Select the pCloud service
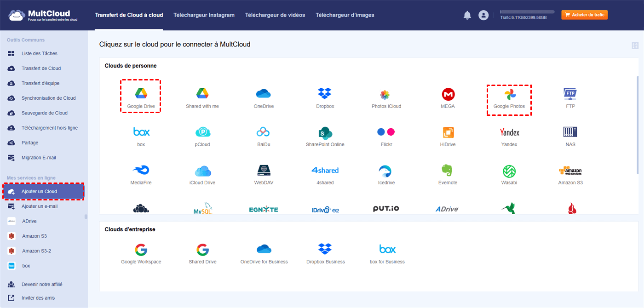644x308 pixels. [x=202, y=132]
